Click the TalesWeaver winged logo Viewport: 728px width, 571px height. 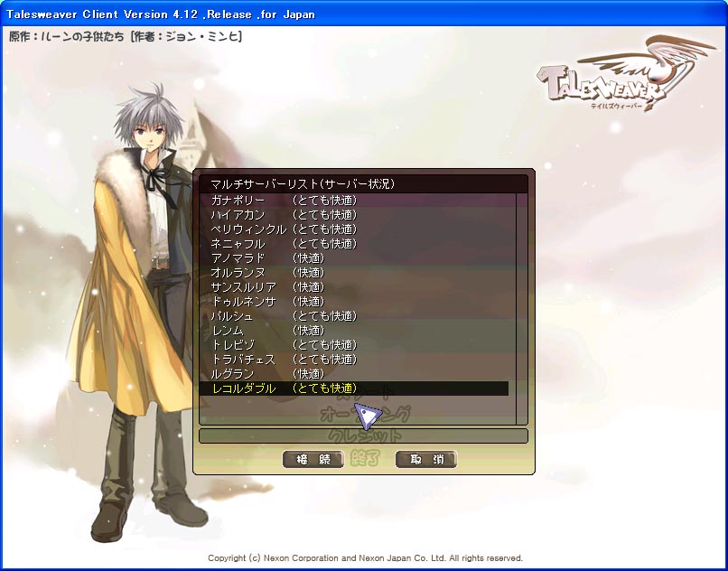pos(626,74)
